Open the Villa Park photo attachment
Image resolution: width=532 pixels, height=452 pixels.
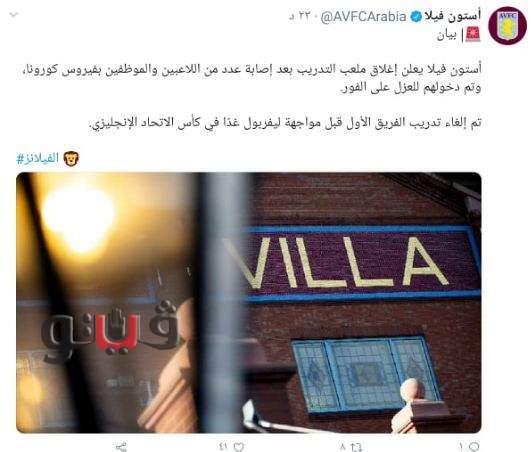coord(249,302)
